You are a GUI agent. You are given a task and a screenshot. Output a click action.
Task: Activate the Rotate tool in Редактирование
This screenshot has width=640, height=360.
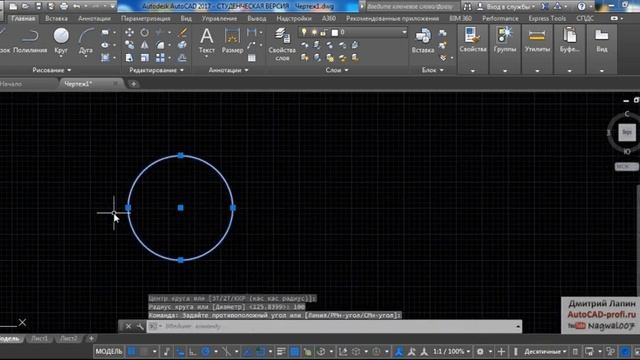[x=144, y=33]
